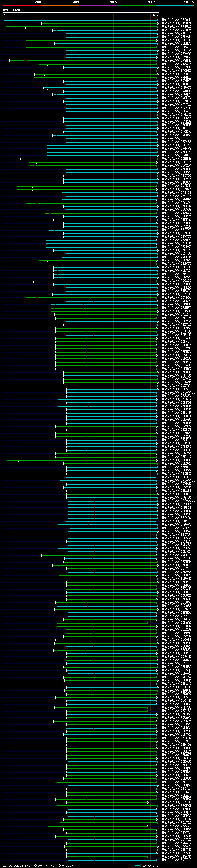Click the orange ~40% identity legend segment
This screenshot has width=197, height=868.
click(60, 6)
